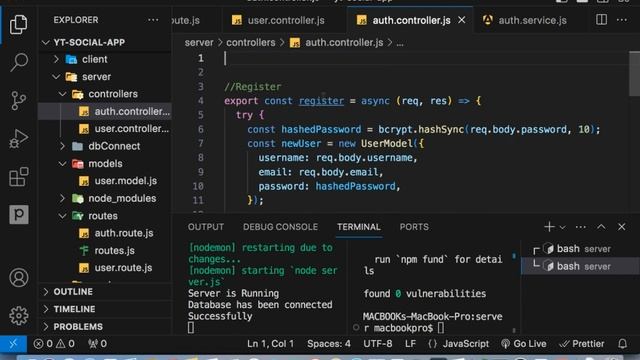This screenshot has height=360, width=640.
Task: Select the second bash server terminal
Action: pos(580,266)
